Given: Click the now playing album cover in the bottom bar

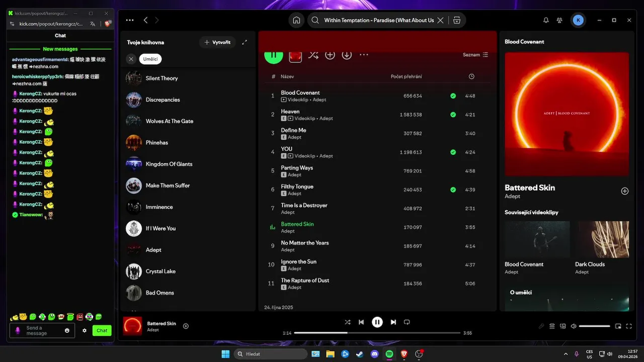Looking at the screenshot, I should (x=133, y=326).
